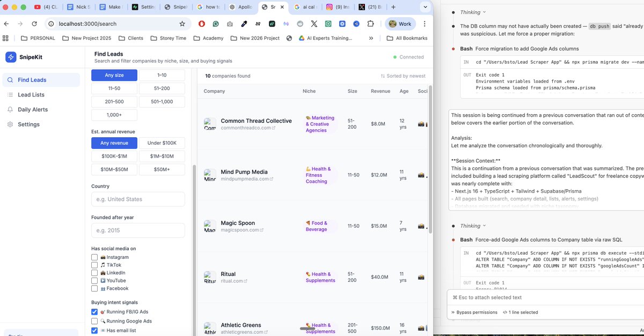Check the LinkedIn social media checkbox
644x336 pixels.
pos(94,273)
